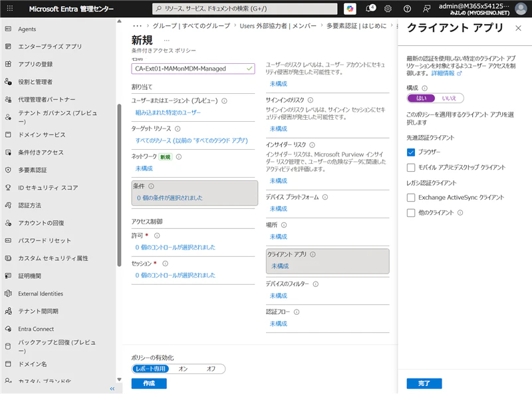The height and width of the screenshot is (394, 532).
Task: Open グループ | すべてのグループ breadcrumb
Action: click(192, 26)
